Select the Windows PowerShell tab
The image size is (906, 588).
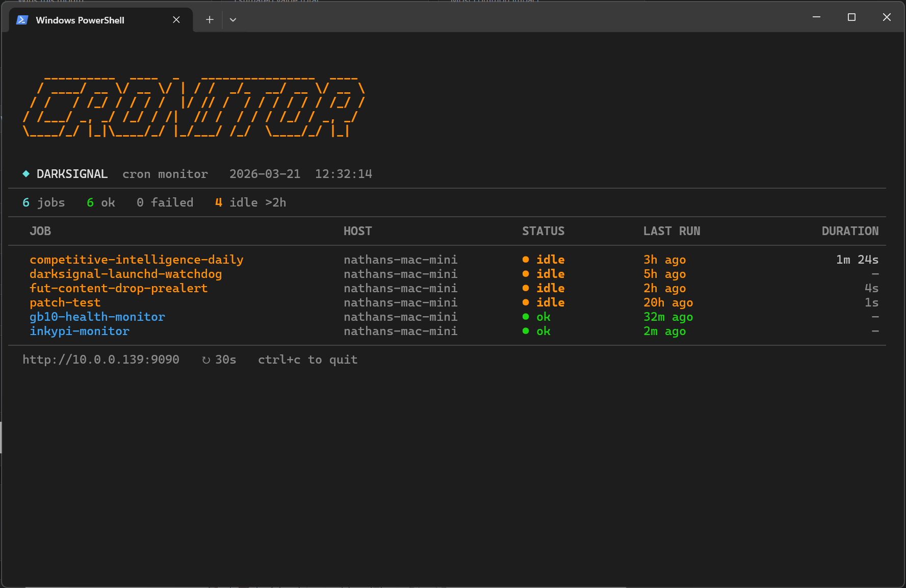point(101,20)
